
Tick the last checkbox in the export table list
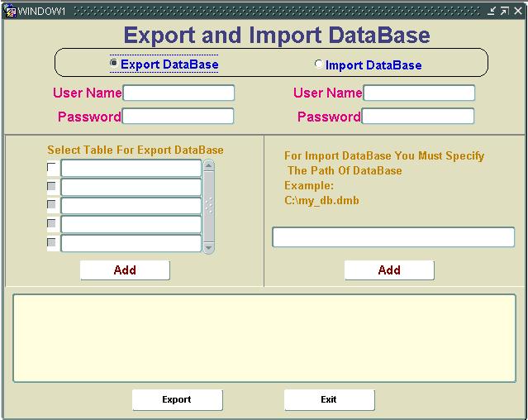(x=52, y=242)
